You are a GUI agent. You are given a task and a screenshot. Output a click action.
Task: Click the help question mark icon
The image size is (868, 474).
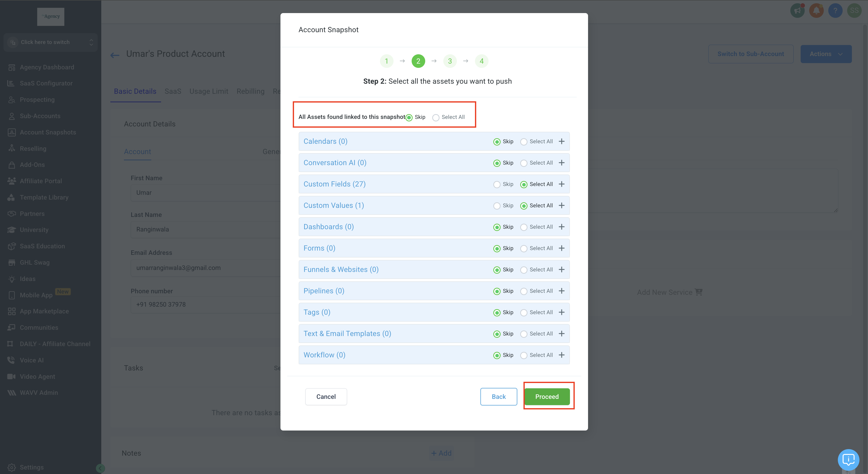click(835, 11)
